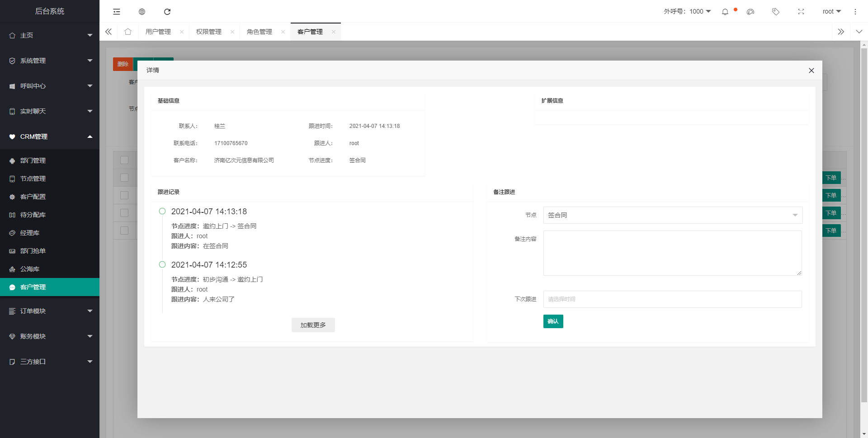Click the globe language icon

pos(142,12)
